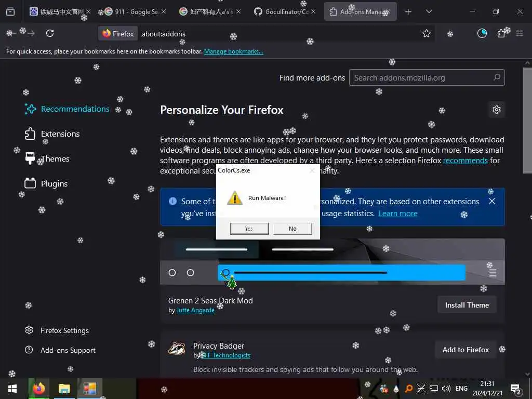Click the colorful tiles taskbar app icon

click(x=90, y=389)
